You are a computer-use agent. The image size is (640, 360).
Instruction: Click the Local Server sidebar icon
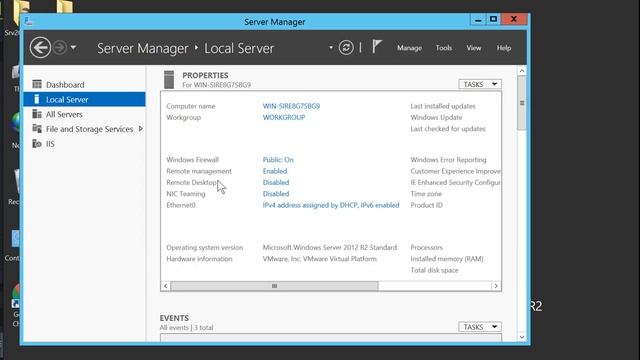(37, 99)
